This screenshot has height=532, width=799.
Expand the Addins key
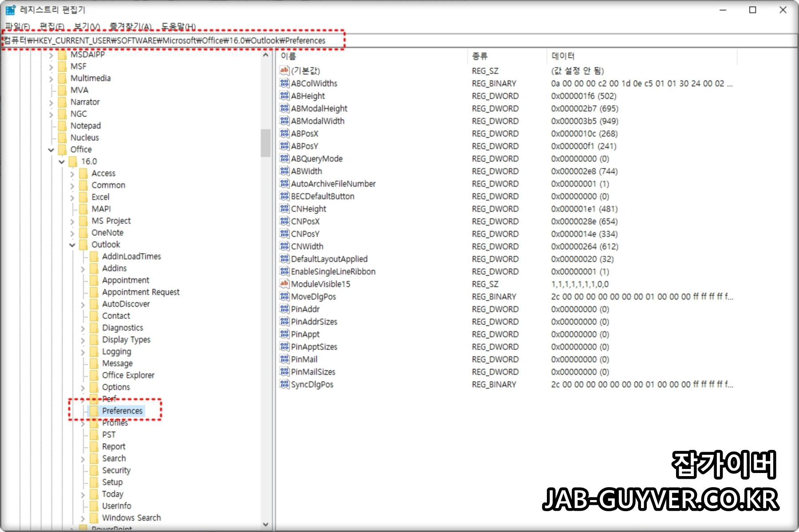click(83, 268)
